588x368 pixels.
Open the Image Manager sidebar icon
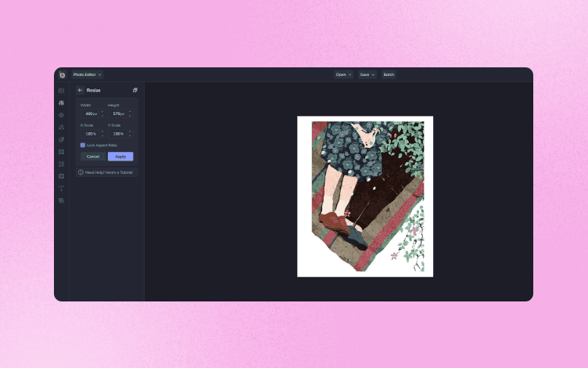click(62, 91)
